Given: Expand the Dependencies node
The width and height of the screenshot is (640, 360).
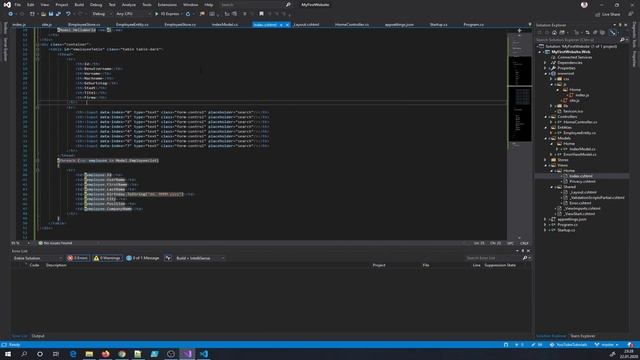Looking at the screenshot, I should click(545, 63).
